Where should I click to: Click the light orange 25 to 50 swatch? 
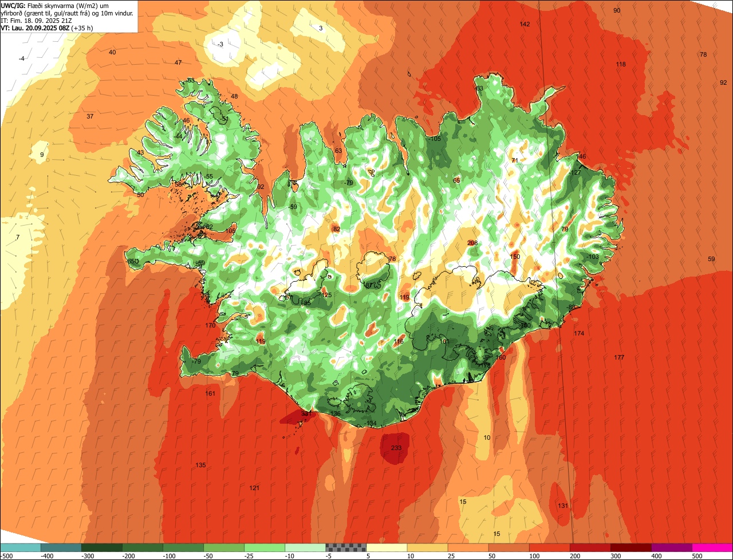click(x=468, y=547)
